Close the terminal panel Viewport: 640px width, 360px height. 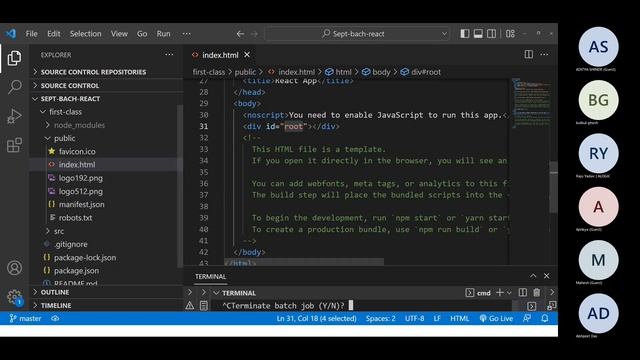(547, 276)
